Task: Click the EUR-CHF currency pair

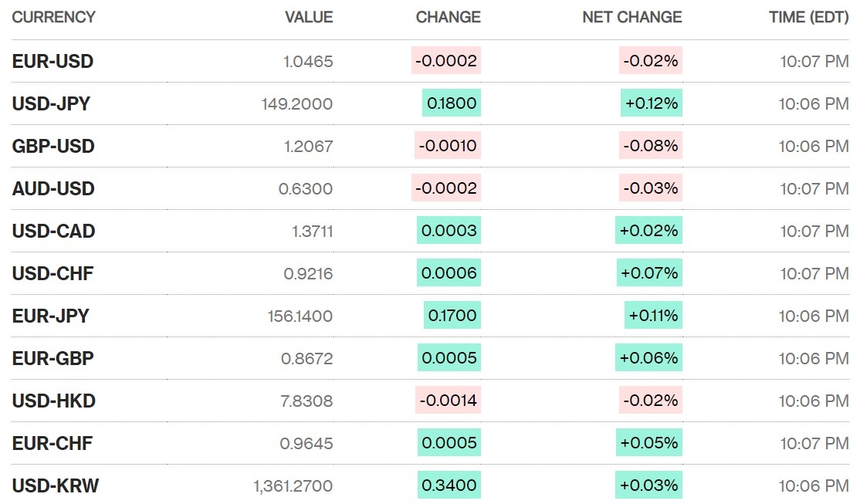Action: [52, 444]
